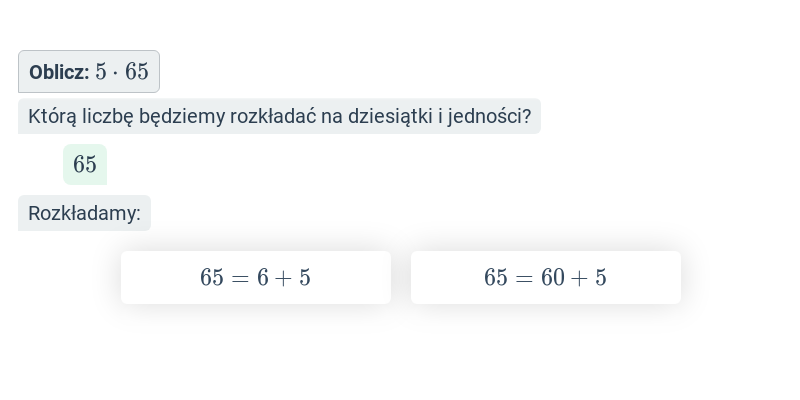Click the number 6 in the left option
The width and height of the screenshot is (800, 400).
[x=263, y=278]
